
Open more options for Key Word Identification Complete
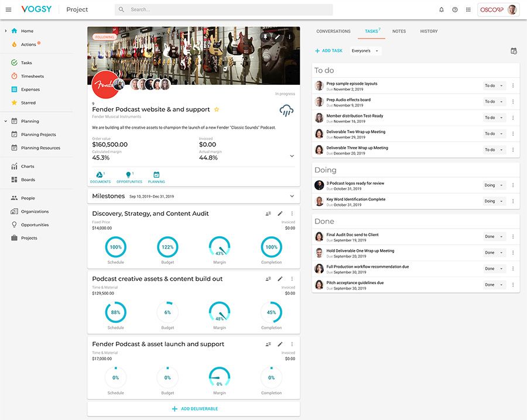[513, 201]
